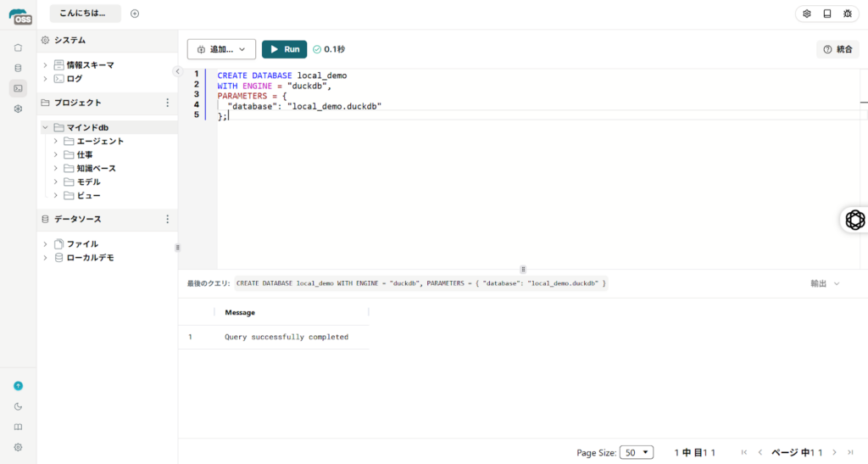Click the teal upward arrow update icon
The width and height of the screenshot is (868, 464).
pyautogui.click(x=18, y=386)
